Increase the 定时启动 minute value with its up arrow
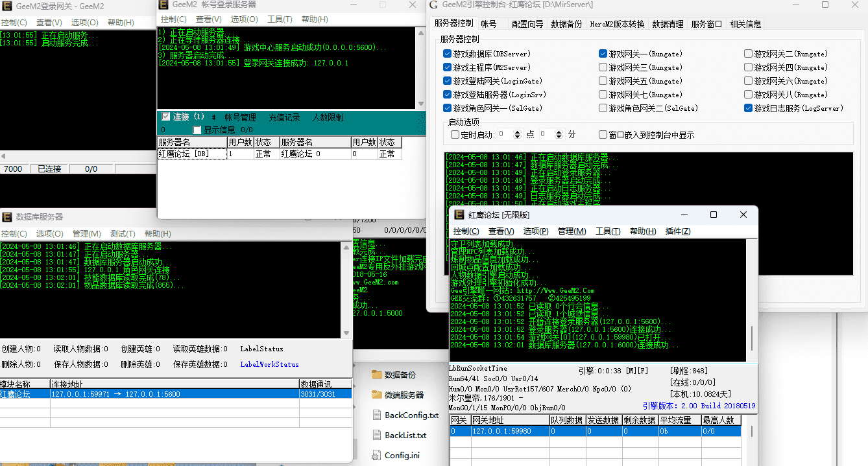 [x=560, y=132]
